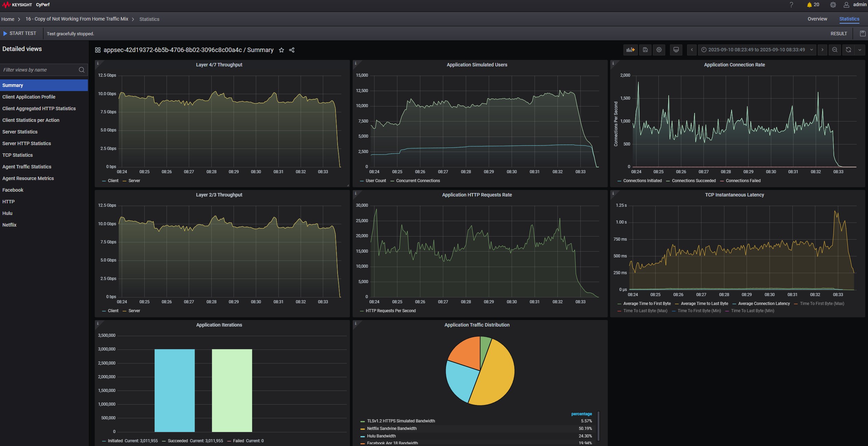Click the Add panel icon
868x446 pixels.
pos(630,50)
